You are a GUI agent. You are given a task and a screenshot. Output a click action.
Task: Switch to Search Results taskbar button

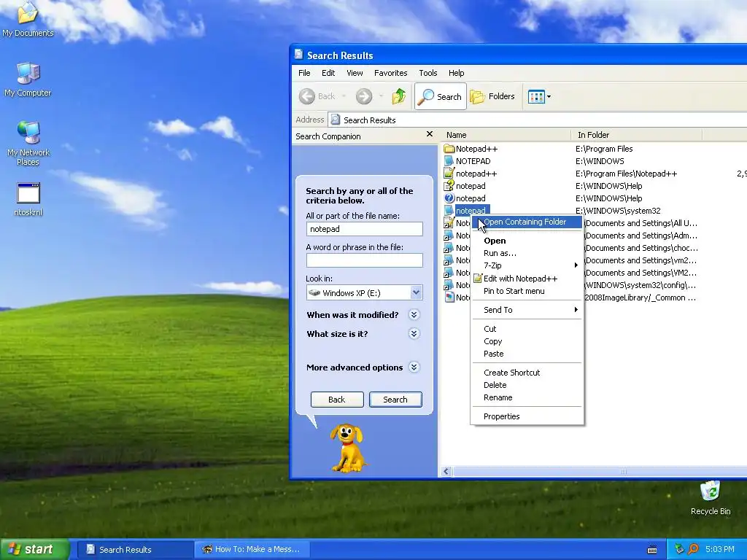135,550
